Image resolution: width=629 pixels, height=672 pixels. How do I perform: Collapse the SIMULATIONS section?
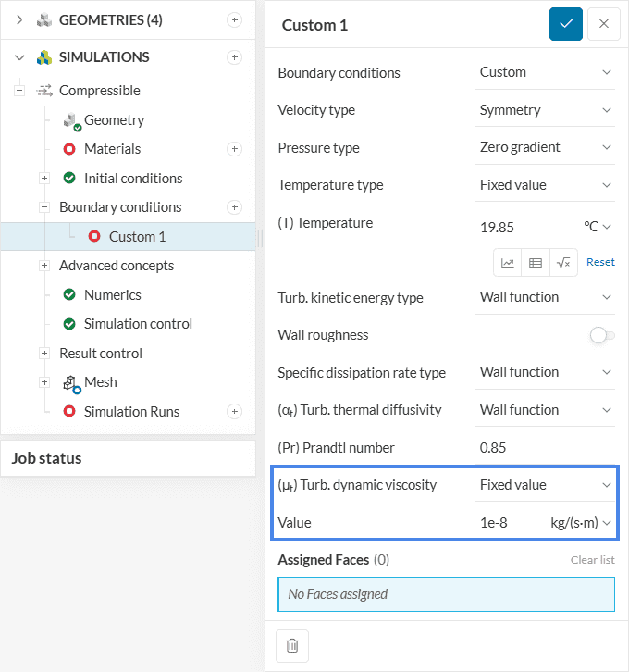(19, 57)
